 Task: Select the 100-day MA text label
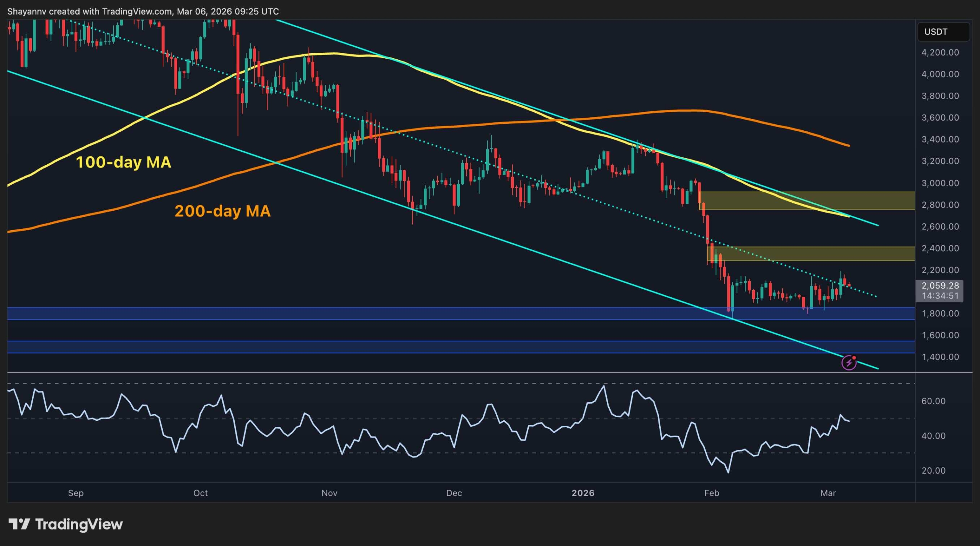[123, 162]
